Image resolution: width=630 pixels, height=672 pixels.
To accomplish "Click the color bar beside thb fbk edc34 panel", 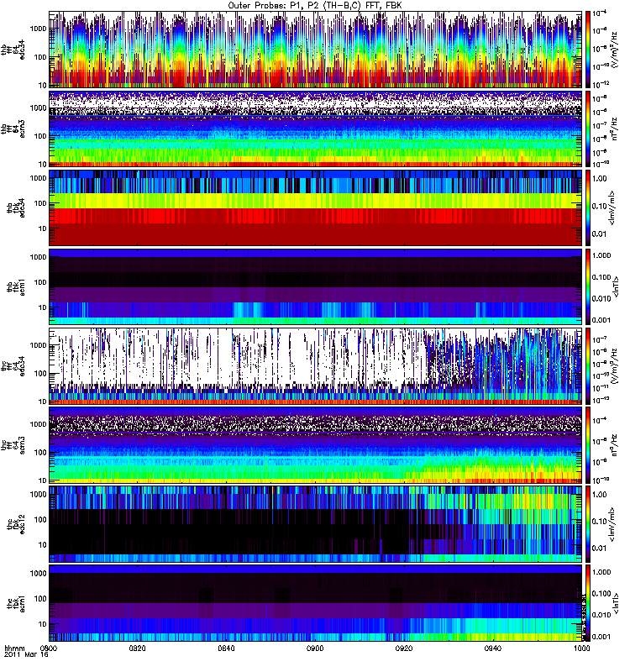I will pyautogui.click(x=589, y=207).
